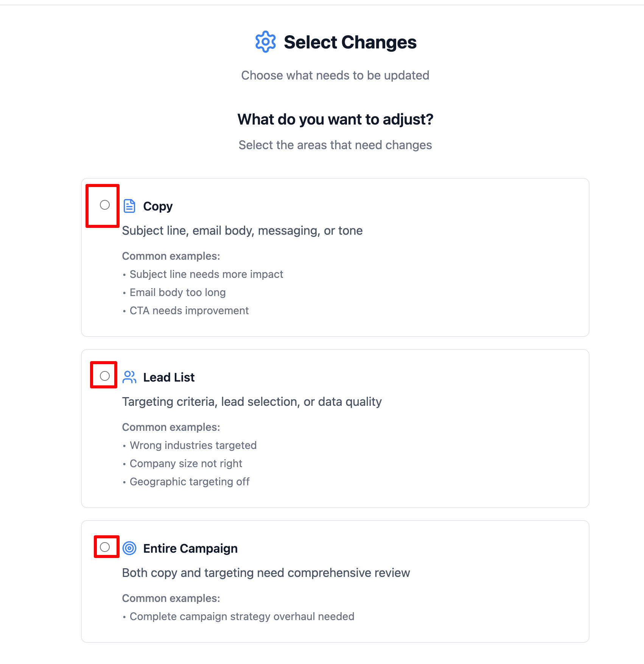Select the Copy radio button

point(105,205)
